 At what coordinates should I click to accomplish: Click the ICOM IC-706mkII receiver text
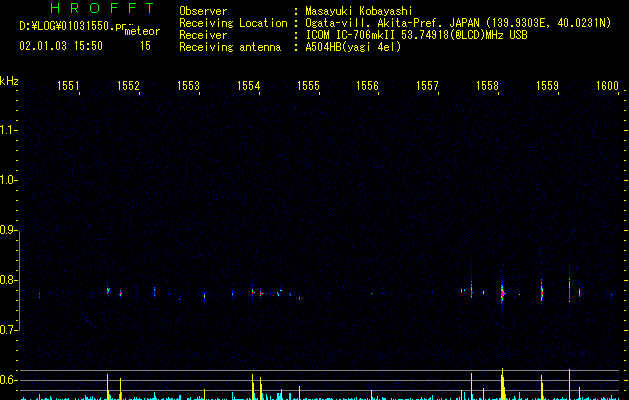coord(416,35)
